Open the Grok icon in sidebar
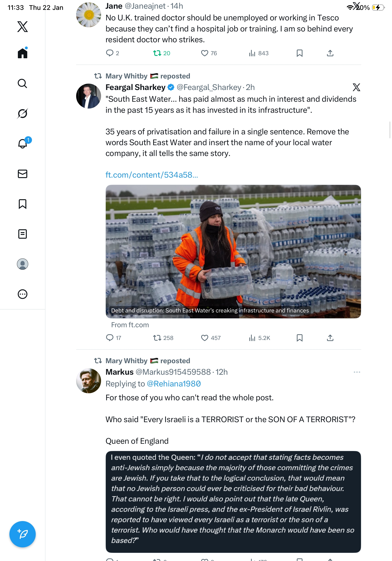Screen dimensions: 392x561 click(x=23, y=113)
